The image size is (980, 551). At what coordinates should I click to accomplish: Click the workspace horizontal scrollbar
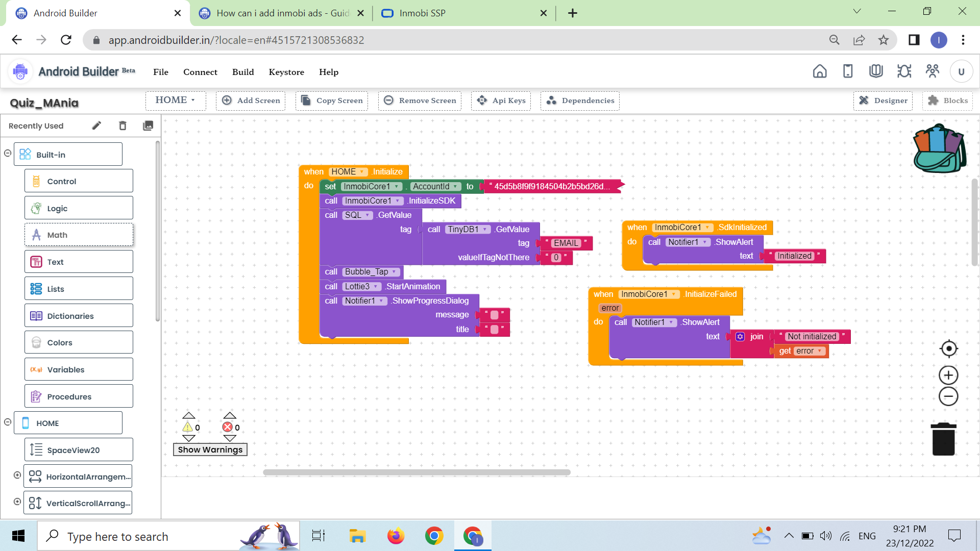416,472
